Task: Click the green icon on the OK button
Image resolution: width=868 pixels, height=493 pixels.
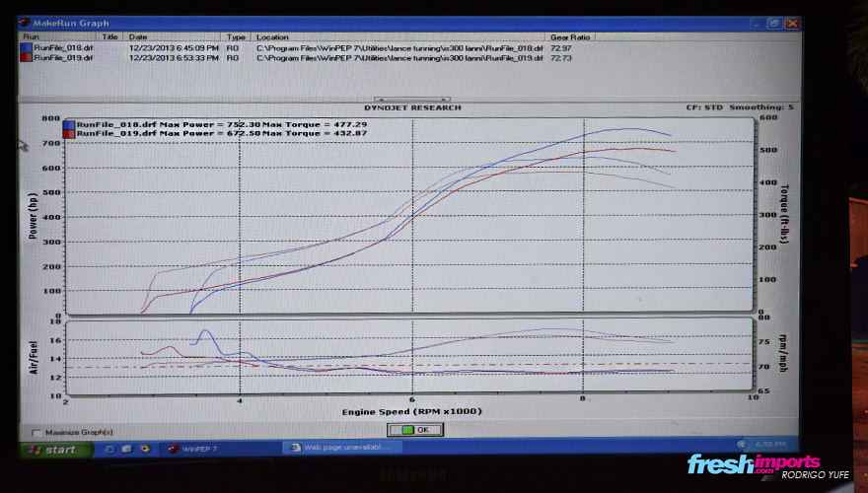Action: pos(406,430)
